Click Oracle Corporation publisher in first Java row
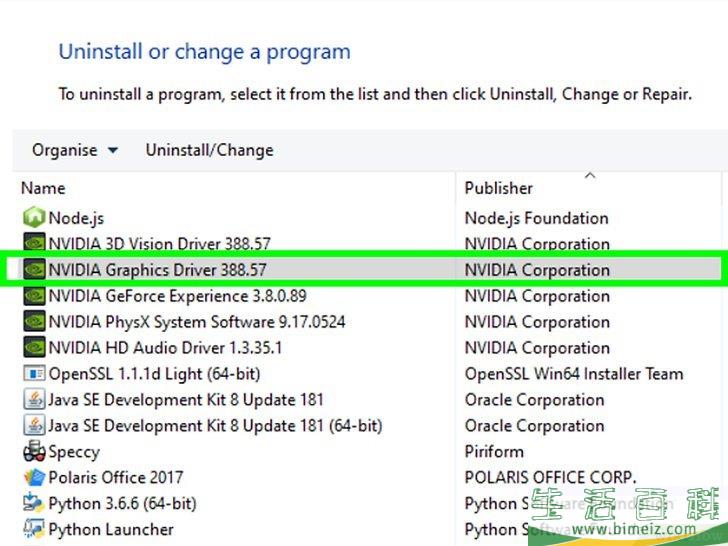Viewport: 728px width, 546px height. (x=534, y=400)
